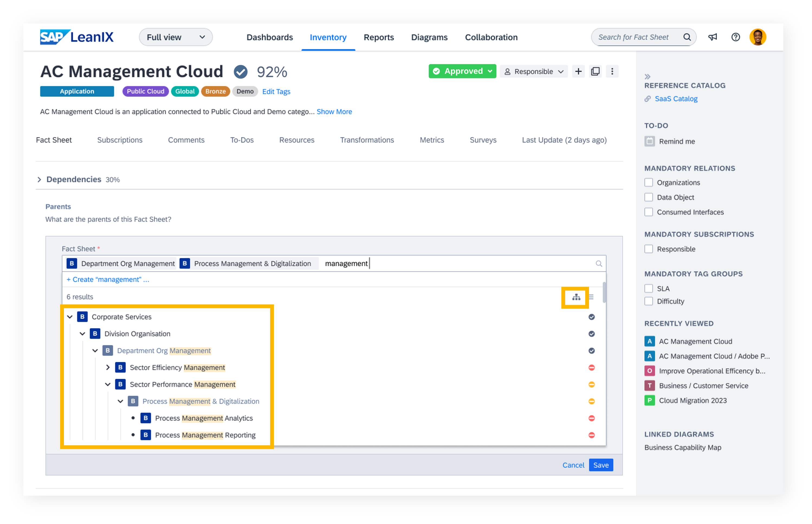Expand the Sector Efficiency Management node
Screen dimensions: 812x524
pos(108,367)
